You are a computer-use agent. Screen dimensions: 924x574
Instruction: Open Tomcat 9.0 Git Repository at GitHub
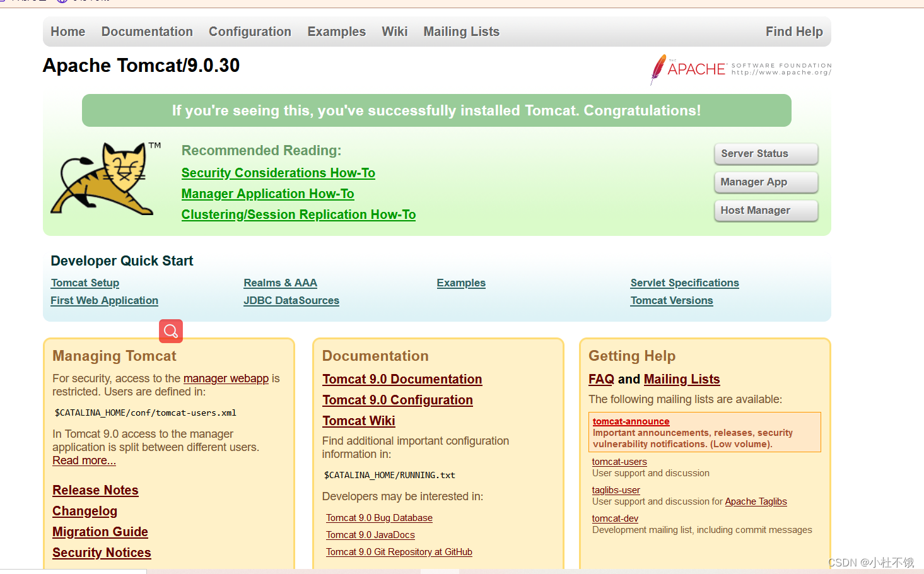pos(399,552)
